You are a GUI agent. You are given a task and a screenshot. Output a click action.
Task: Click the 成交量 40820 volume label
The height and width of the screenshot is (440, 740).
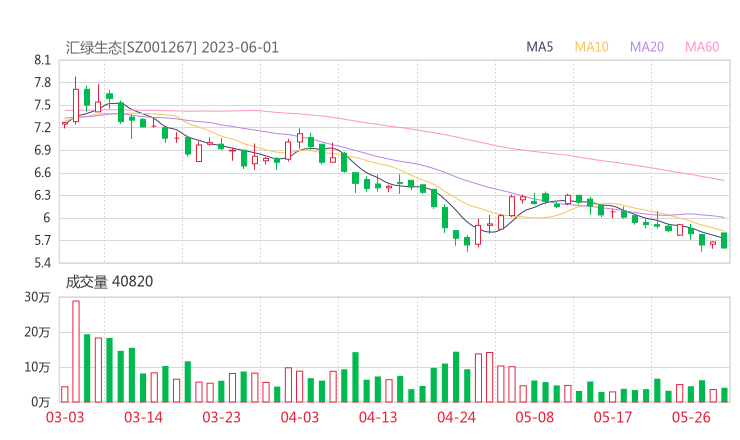109,282
